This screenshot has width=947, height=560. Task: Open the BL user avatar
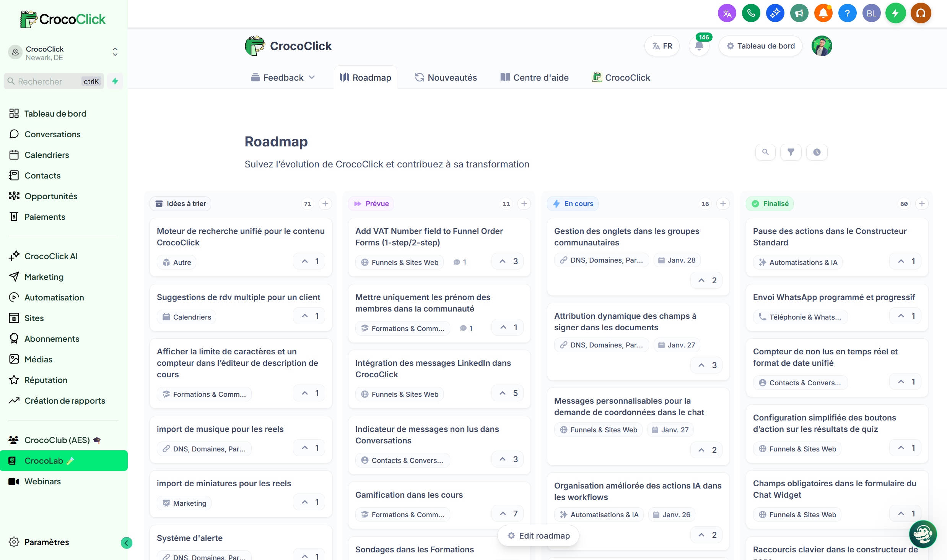[x=871, y=13]
